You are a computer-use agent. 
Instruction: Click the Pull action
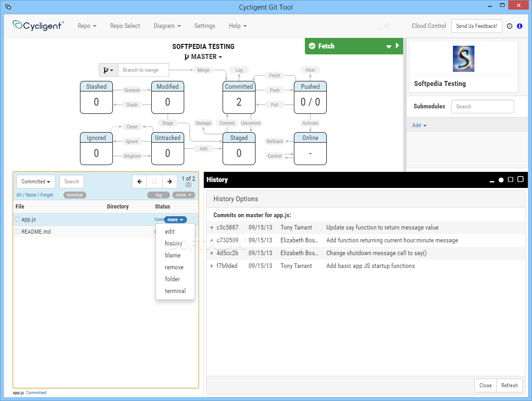click(x=275, y=105)
